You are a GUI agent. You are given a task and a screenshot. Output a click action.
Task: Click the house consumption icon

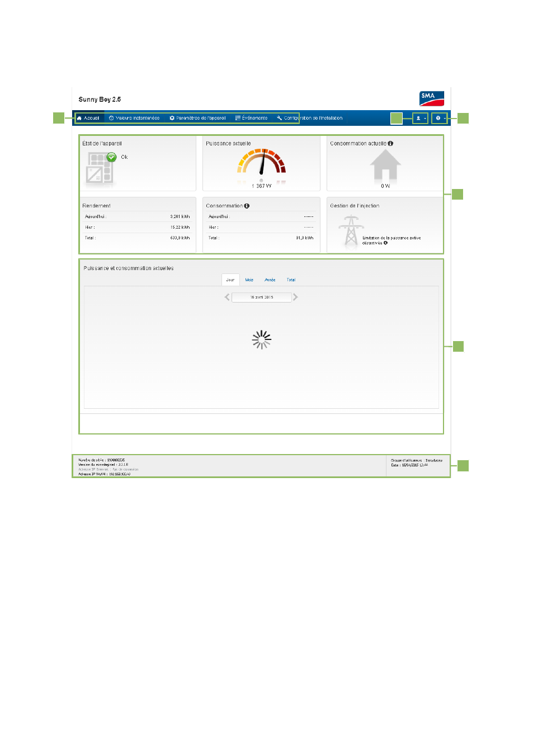point(385,166)
